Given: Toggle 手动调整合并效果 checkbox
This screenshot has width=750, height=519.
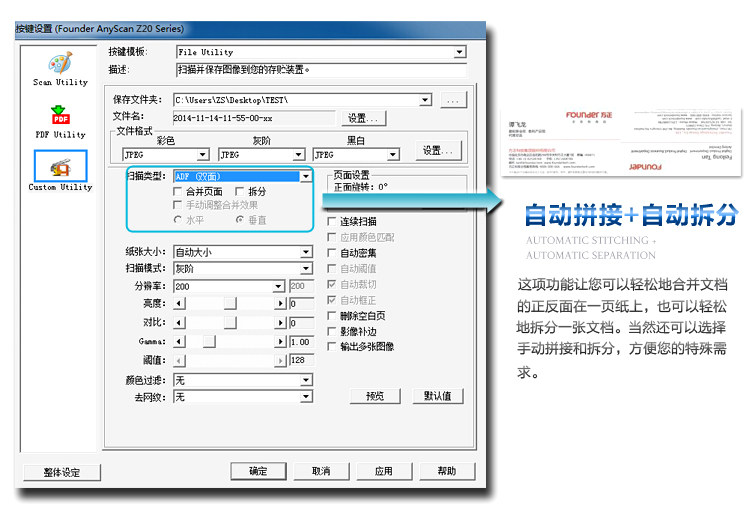Looking at the screenshot, I should pos(177,205).
